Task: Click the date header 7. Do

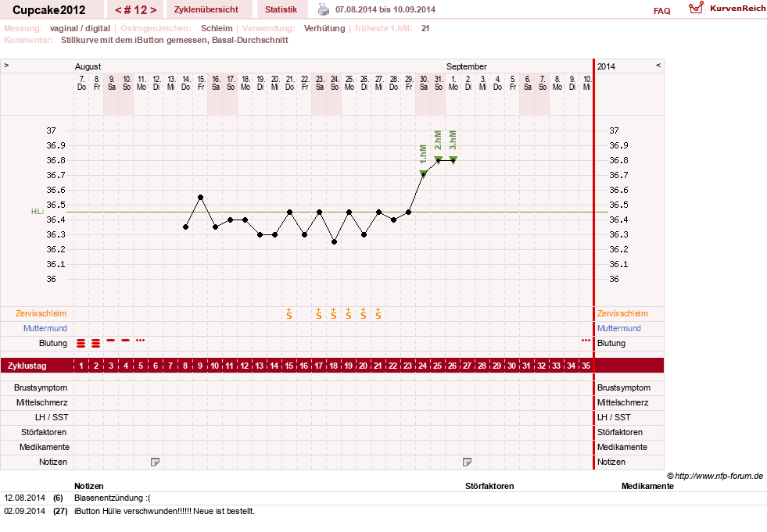Action: [x=81, y=83]
